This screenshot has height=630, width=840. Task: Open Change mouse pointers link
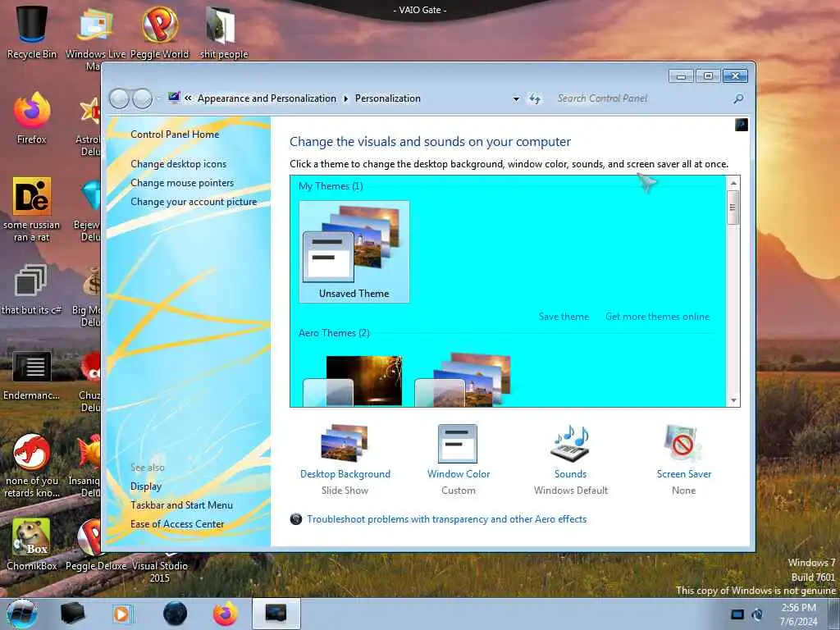click(182, 183)
